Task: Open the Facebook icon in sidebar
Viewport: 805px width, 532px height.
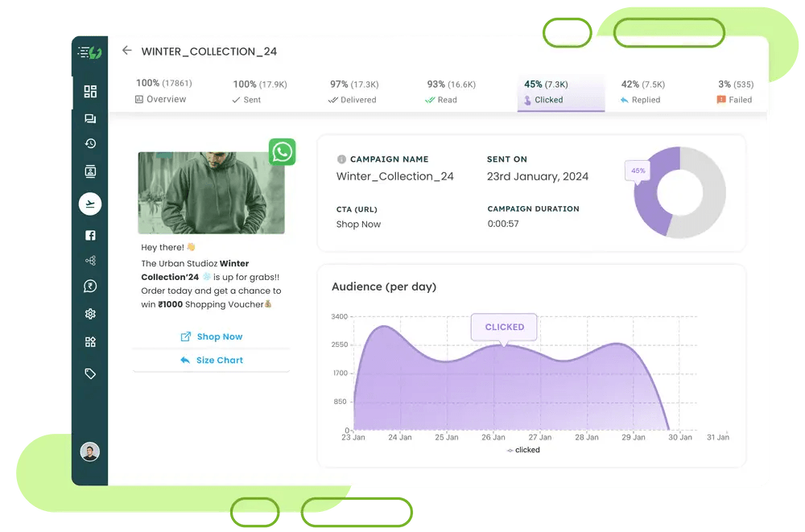Action: pyautogui.click(x=90, y=235)
